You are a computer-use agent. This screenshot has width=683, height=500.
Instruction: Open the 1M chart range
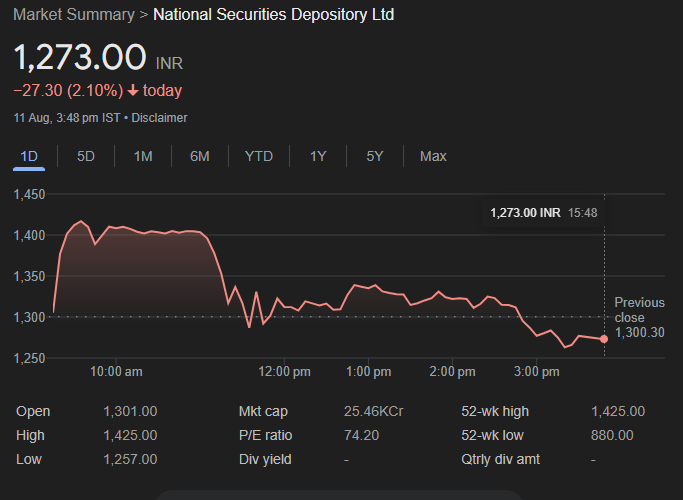(143, 156)
